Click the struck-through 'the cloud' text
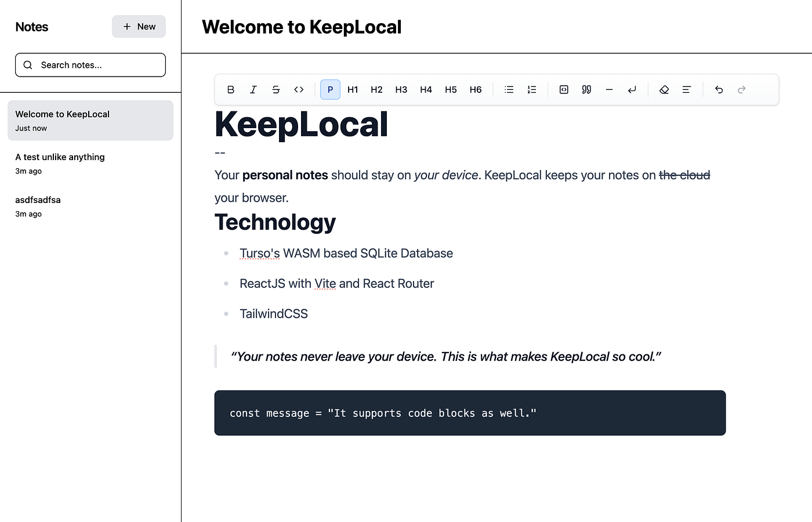This screenshot has width=812, height=522. (684, 175)
